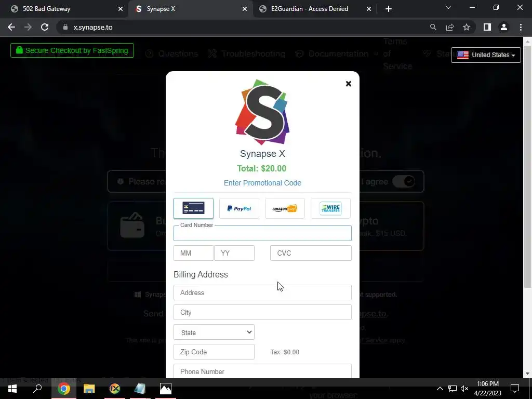The image size is (532, 399).
Task: Open the State dropdown
Action: pos(214,332)
